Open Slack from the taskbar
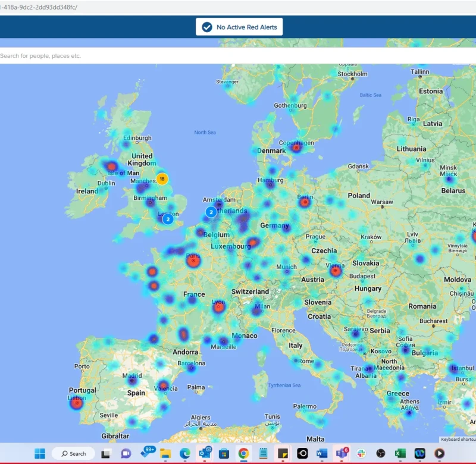476x464 pixels. [x=361, y=453]
